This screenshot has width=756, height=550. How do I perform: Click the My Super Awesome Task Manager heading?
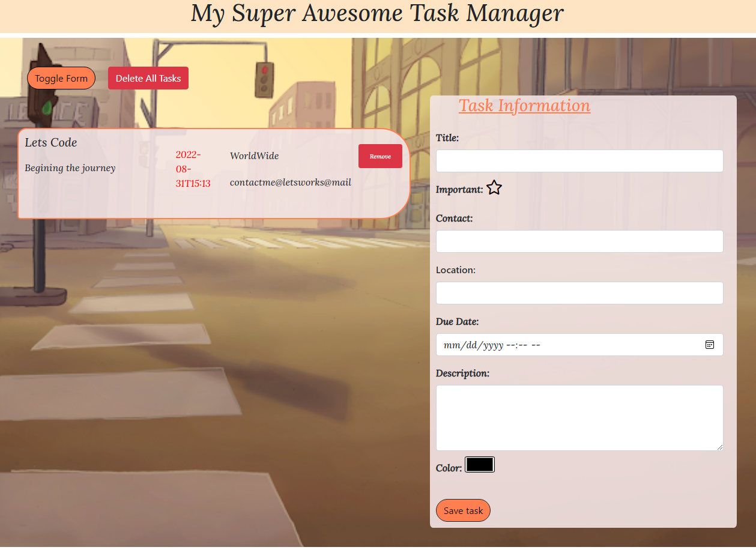tap(377, 13)
